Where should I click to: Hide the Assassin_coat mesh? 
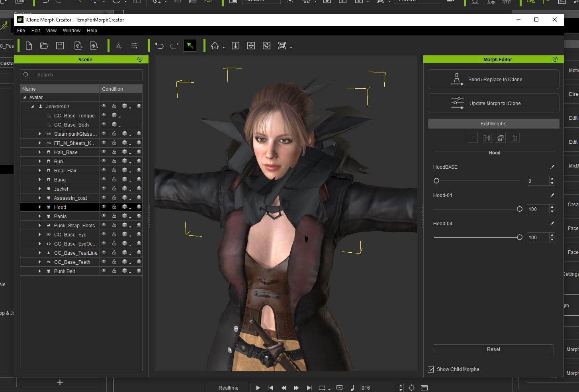104,197
